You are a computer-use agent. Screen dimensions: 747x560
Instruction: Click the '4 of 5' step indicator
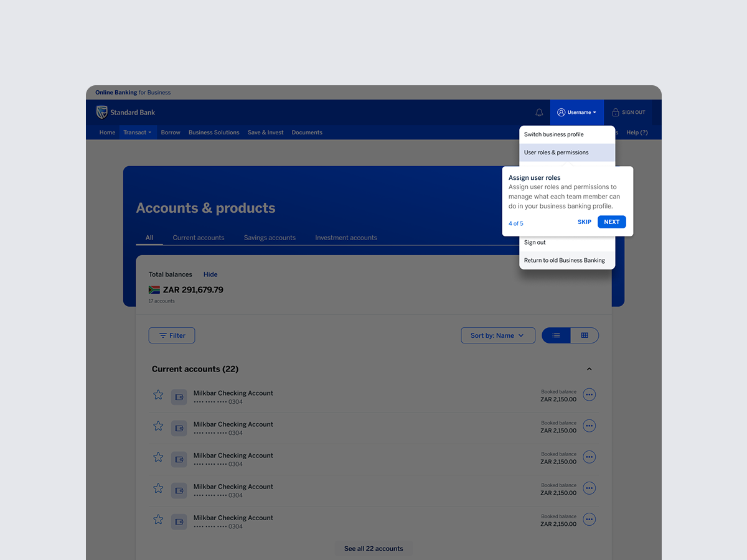(x=516, y=223)
